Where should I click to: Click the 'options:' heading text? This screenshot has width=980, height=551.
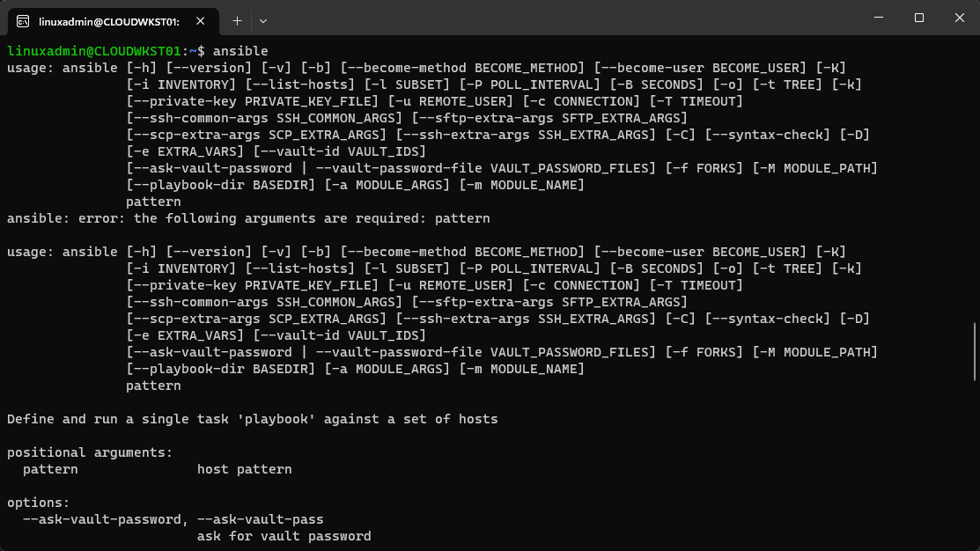(x=38, y=503)
